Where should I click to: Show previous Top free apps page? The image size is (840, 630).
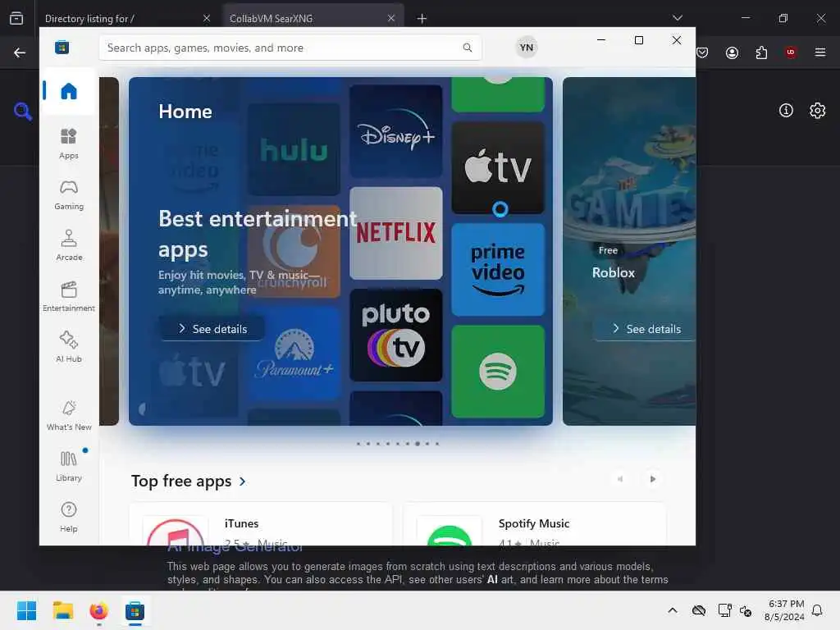click(620, 479)
